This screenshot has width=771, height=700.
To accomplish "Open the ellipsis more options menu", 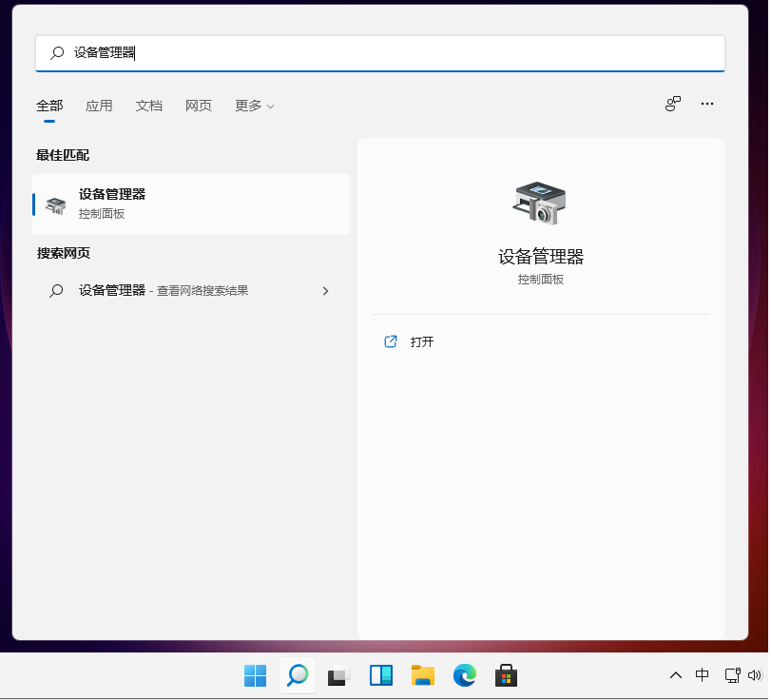I will click(x=707, y=104).
